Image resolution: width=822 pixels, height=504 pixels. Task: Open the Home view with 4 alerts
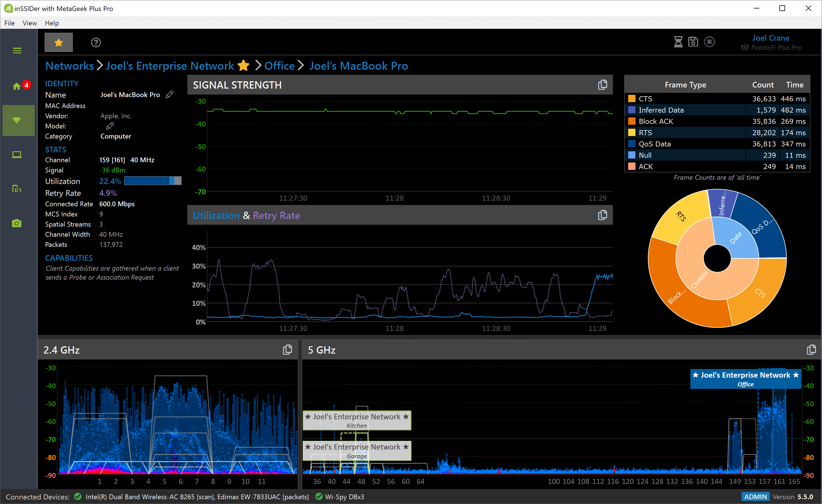(x=17, y=86)
